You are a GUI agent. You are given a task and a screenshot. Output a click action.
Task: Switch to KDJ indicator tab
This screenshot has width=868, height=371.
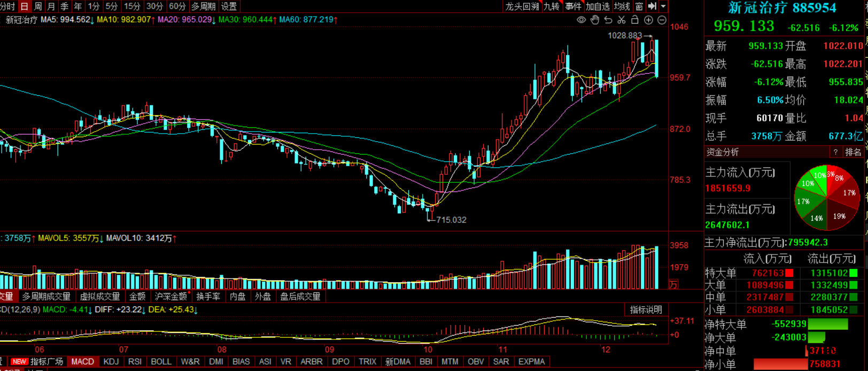coord(111,362)
